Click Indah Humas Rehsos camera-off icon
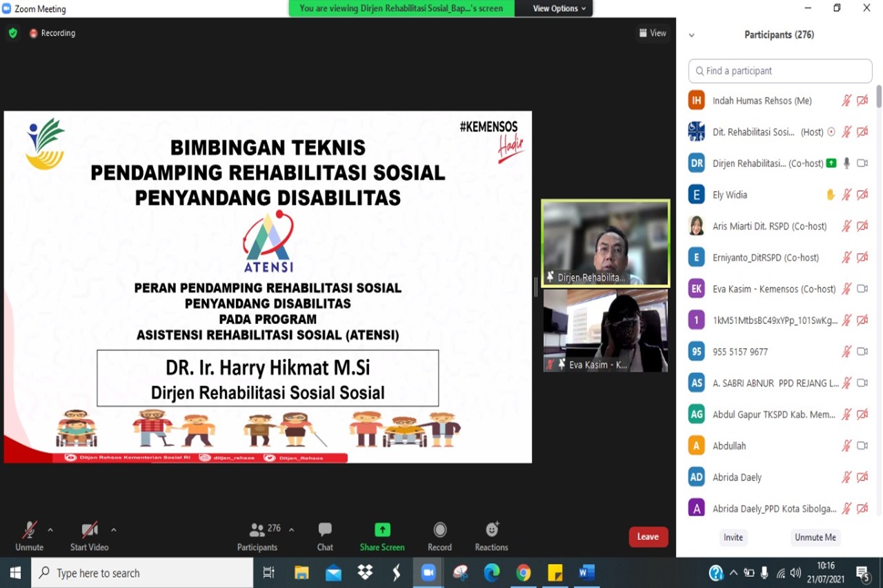 [x=862, y=101]
